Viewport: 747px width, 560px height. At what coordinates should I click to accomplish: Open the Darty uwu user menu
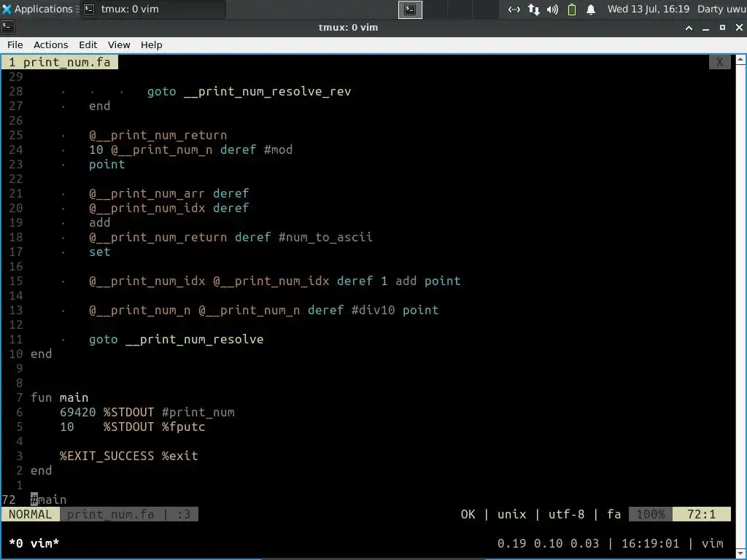(721, 9)
